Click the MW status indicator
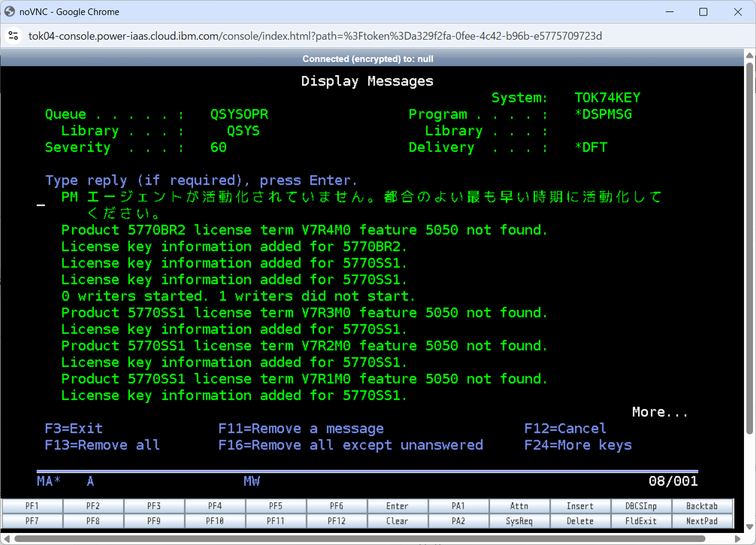 pyautogui.click(x=251, y=481)
